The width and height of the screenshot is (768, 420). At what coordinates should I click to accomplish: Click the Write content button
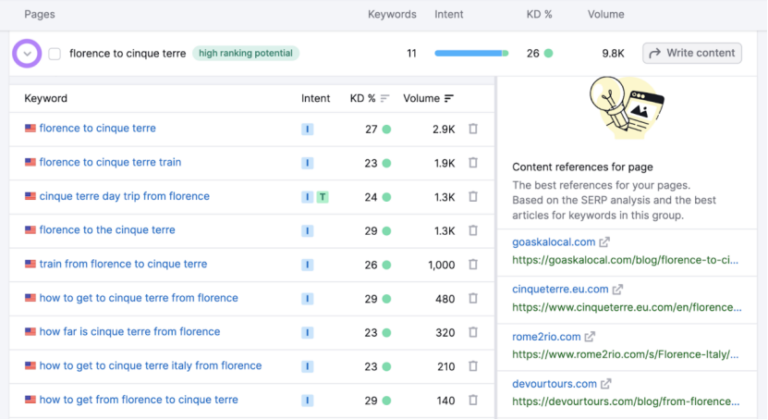[692, 53]
